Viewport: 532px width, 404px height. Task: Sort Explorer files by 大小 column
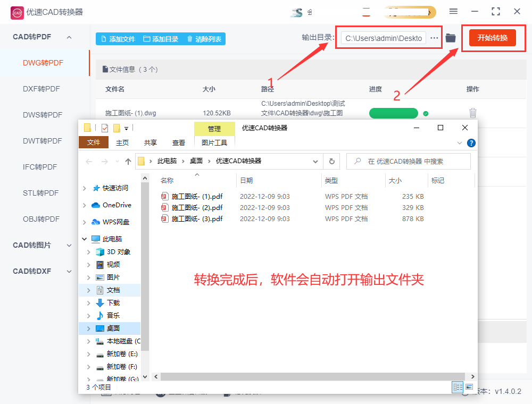click(x=395, y=181)
